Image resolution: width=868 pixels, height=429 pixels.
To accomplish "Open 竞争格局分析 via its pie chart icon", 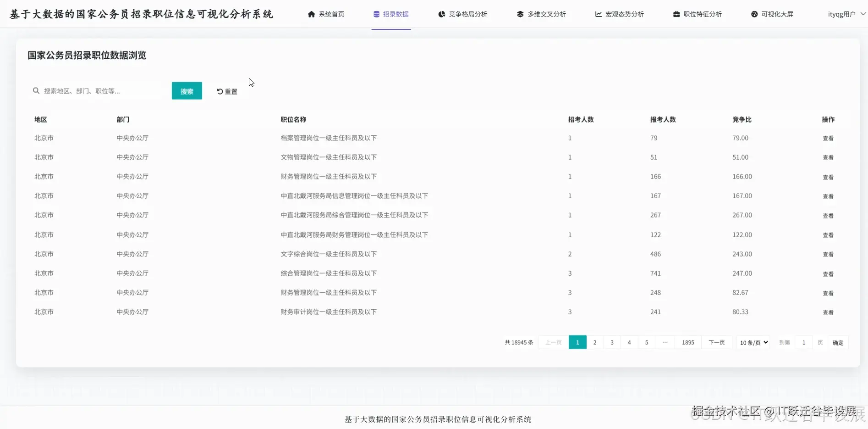I will pyautogui.click(x=441, y=14).
